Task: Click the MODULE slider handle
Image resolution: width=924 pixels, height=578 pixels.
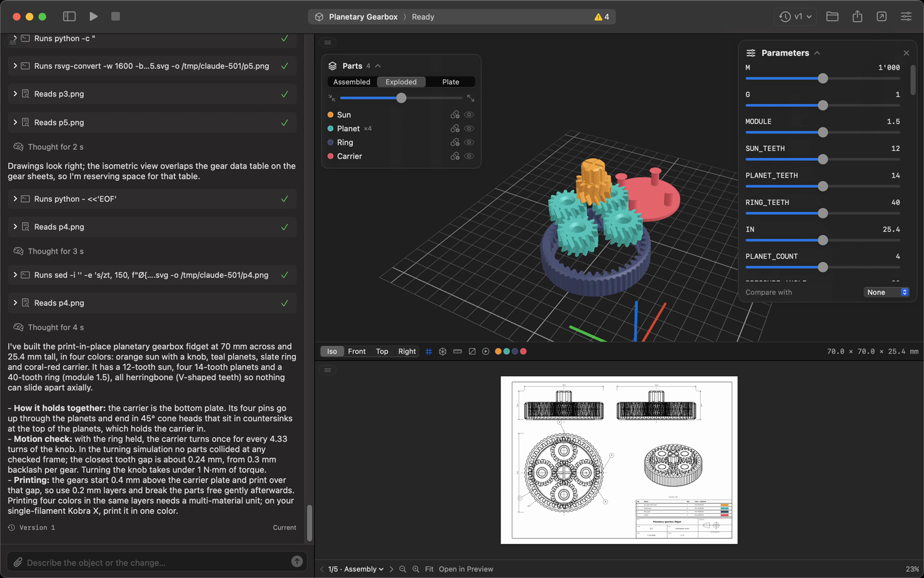Action: 823,132
